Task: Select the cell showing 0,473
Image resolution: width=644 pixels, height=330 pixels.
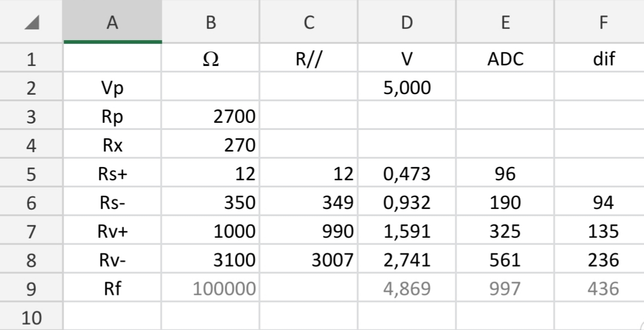Action: click(x=407, y=173)
